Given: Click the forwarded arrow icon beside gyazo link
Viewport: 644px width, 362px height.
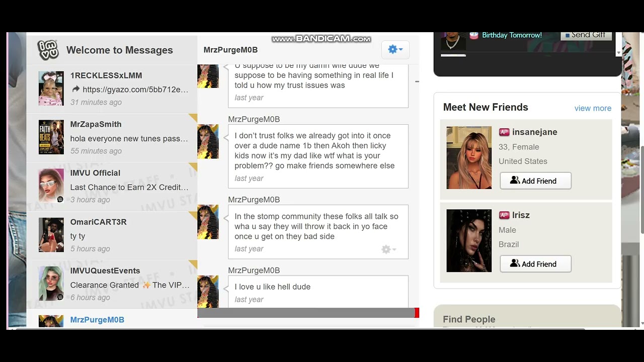Looking at the screenshot, I should pos(76,89).
